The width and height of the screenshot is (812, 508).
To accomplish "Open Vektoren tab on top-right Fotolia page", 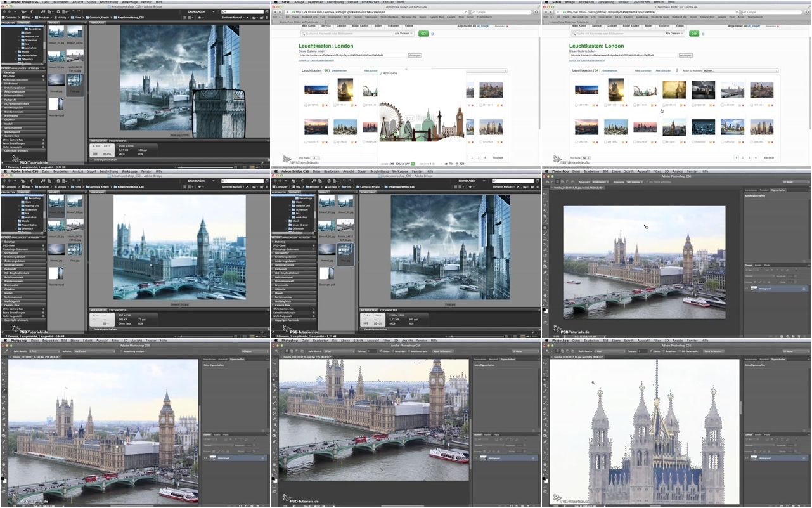I will point(664,26).
